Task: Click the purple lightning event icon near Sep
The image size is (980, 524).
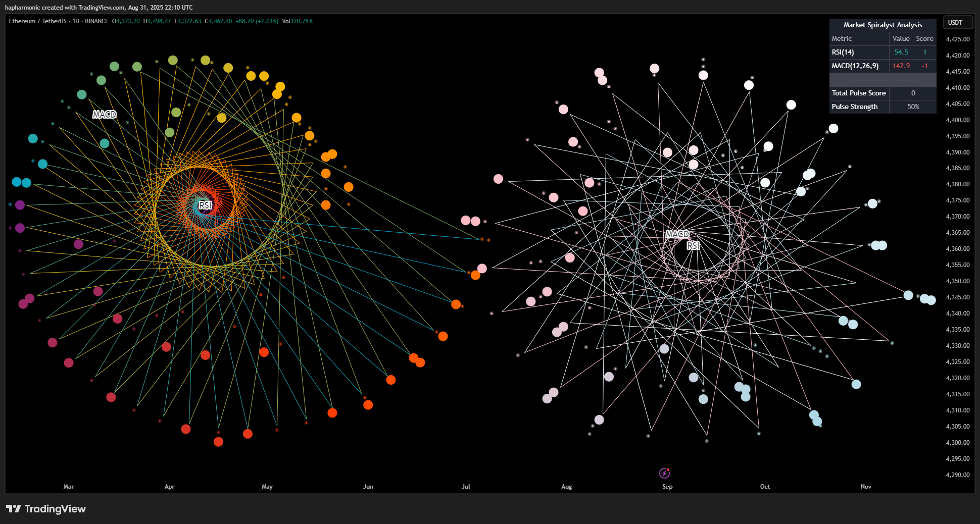Action: tap(664, 473)
